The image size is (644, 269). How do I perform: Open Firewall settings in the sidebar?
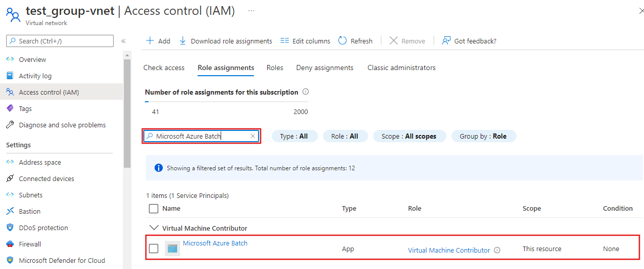point(30,244)
